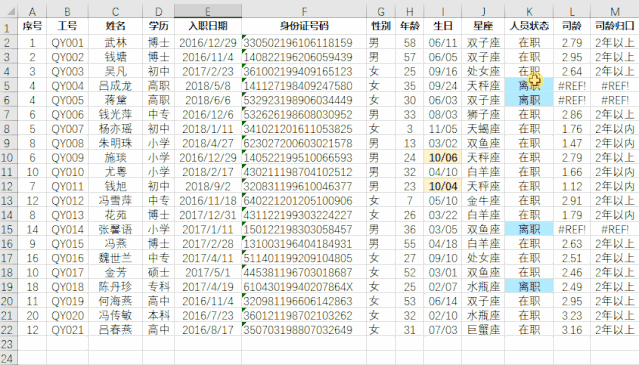Viewport: 639px width, 365px height.
Task: Select highlighted 离职 cell in 张馨语 row
Action: pyautogui.click(x=529, y=229)
